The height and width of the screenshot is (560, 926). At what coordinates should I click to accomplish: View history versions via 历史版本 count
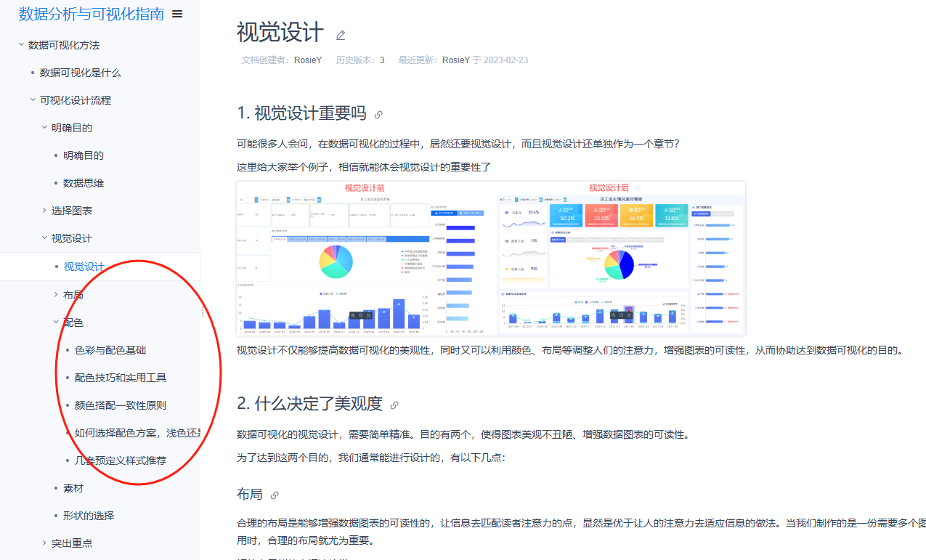(382, 60)
